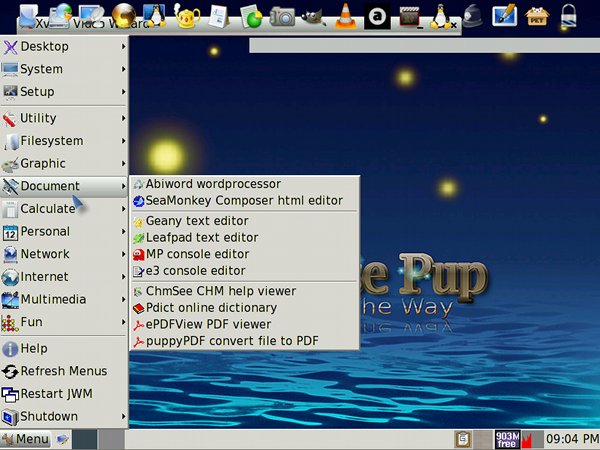The image size is (600, 450).
Task: Launch Abiword wordprocessor
Action: coord(245,184)
